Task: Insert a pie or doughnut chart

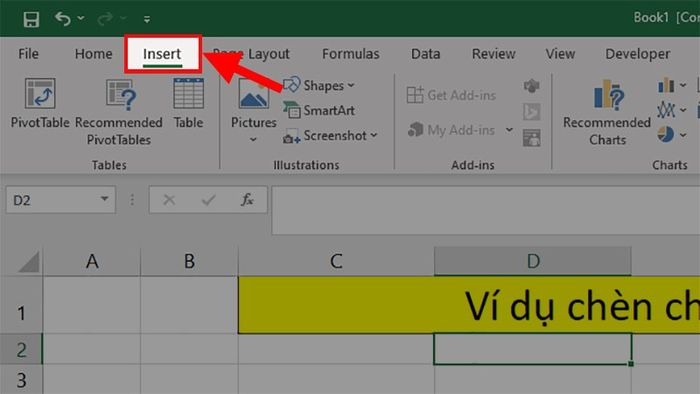Action: tap(666, 134)
